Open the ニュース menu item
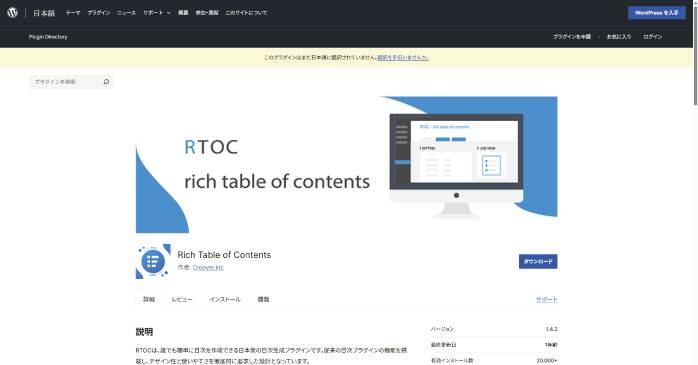 (126, 13)
